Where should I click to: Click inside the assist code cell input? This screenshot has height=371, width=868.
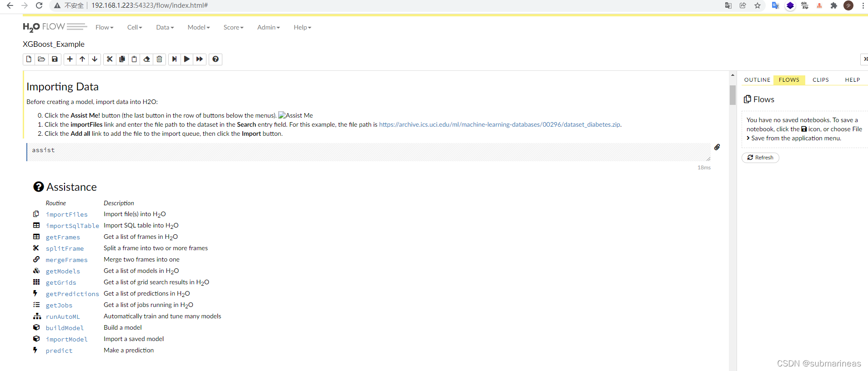point(369,152)
